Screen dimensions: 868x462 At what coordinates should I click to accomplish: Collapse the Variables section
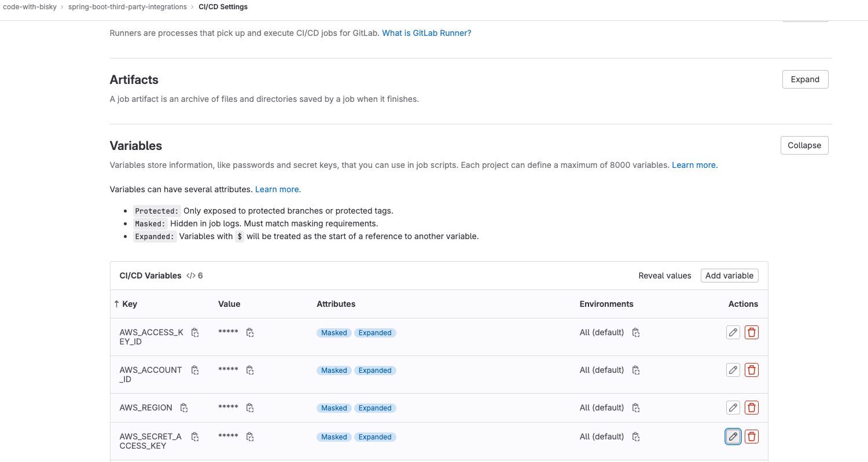(x=804, y=145)
